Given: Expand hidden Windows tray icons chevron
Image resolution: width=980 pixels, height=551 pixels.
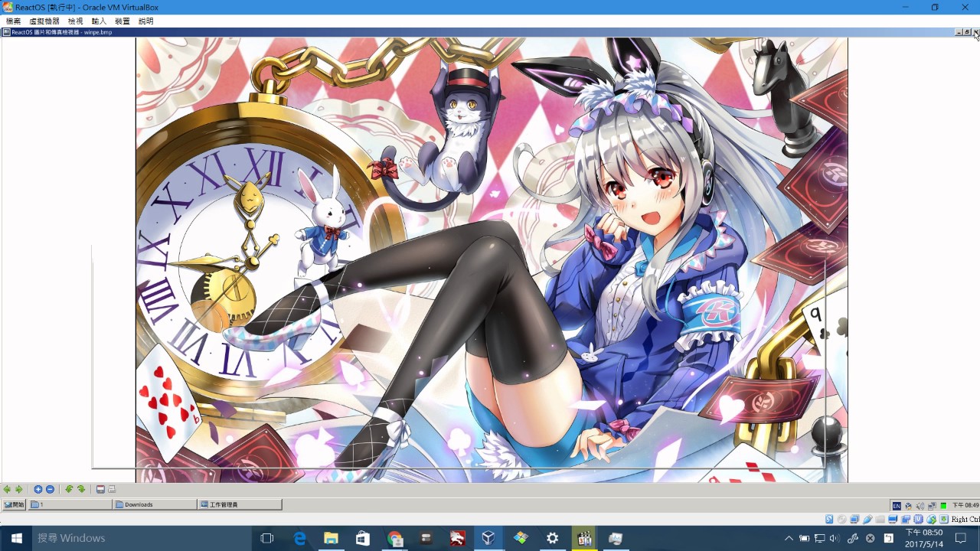Looking at the screenshot, I should [789, 538].
